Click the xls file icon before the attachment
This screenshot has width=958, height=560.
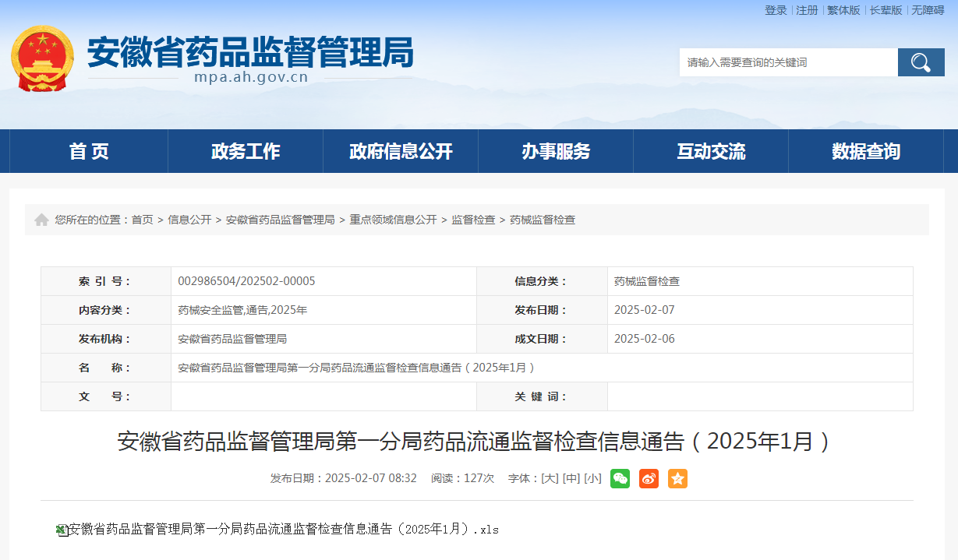click(62, 530)
